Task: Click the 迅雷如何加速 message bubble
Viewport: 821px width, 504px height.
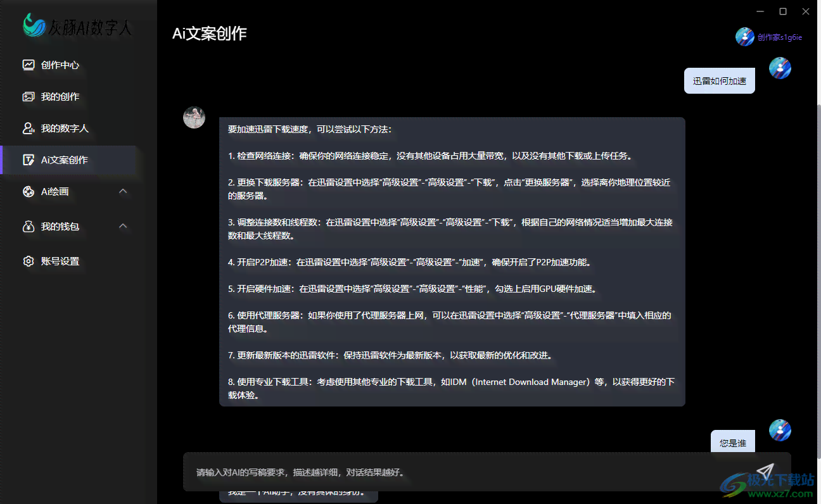Action: coord(720,81)
